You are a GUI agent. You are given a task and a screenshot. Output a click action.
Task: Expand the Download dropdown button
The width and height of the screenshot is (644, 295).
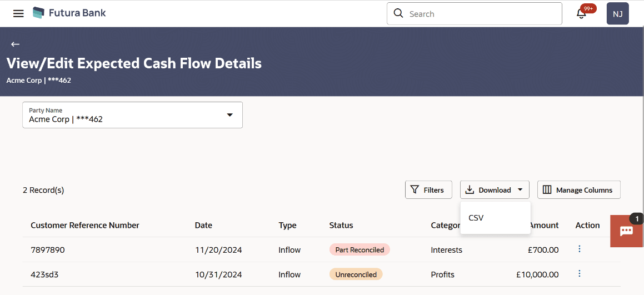[495, 190]
